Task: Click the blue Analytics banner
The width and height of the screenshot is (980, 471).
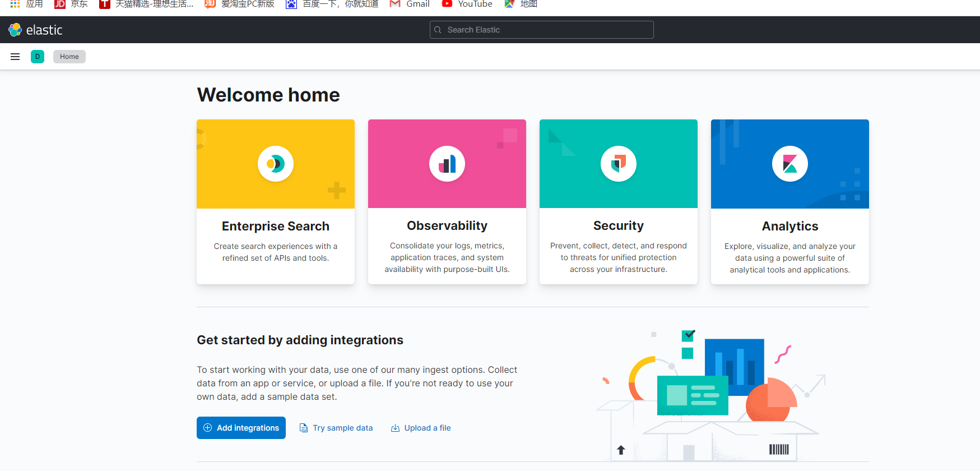Action: (790, 164)
